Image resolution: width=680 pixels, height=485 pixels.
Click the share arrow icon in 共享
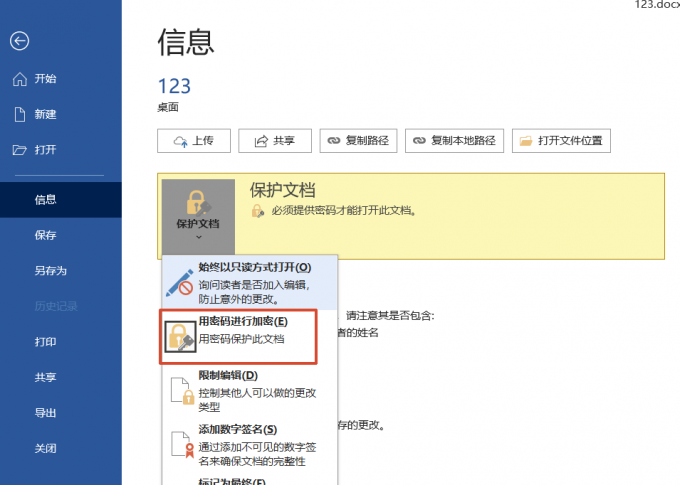point(261,141)
